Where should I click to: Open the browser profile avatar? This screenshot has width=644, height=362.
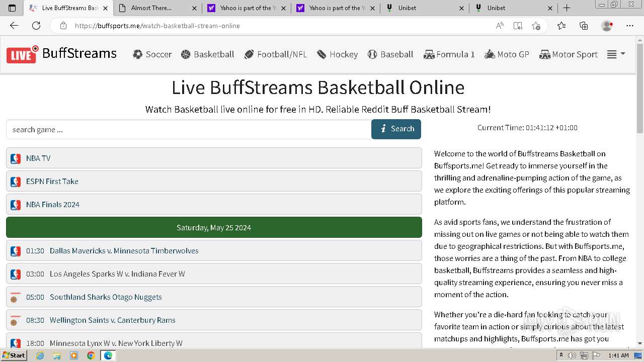[x=607, y=26]
